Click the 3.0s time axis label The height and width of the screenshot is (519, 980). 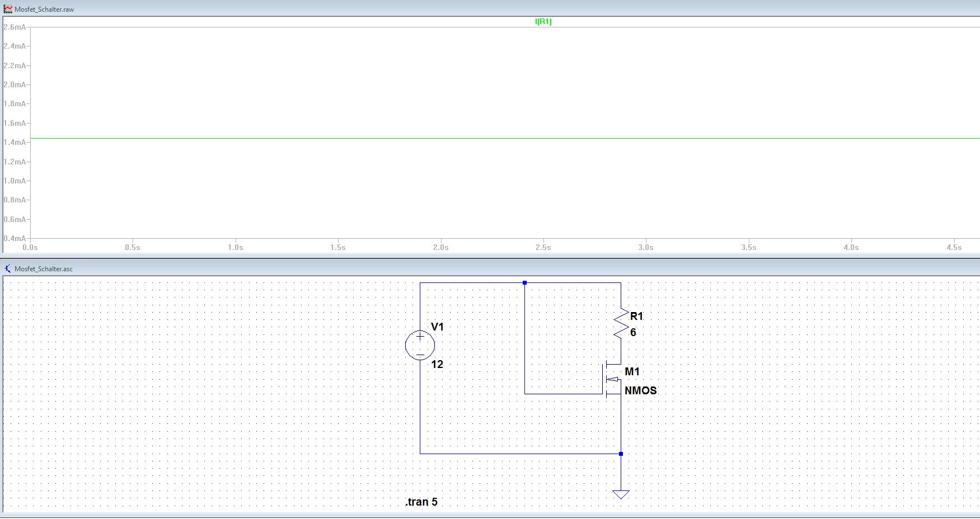(x=646, y=247)
